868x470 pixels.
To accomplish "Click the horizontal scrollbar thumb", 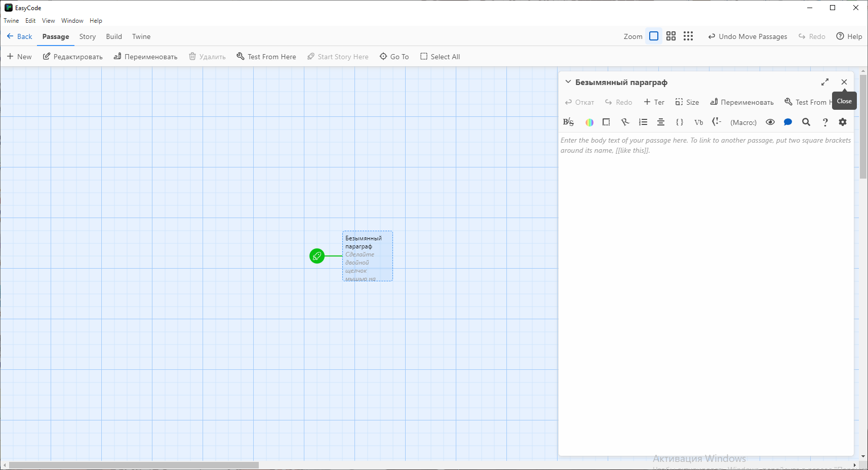I will (x=134, y=465).
